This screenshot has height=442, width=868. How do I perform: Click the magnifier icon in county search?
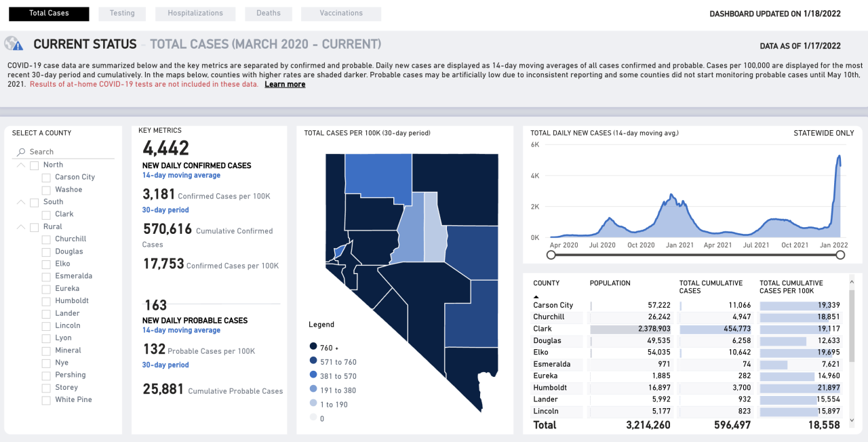[22, 152]
